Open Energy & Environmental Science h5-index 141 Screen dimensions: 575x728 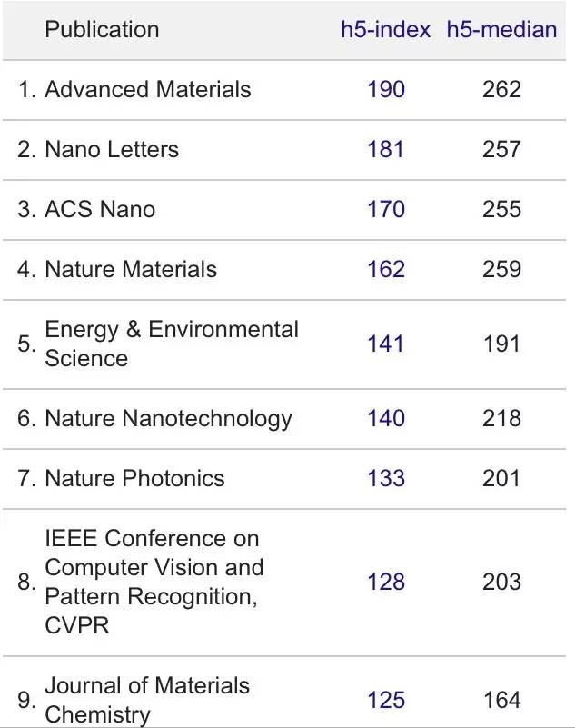click(386, 344)
